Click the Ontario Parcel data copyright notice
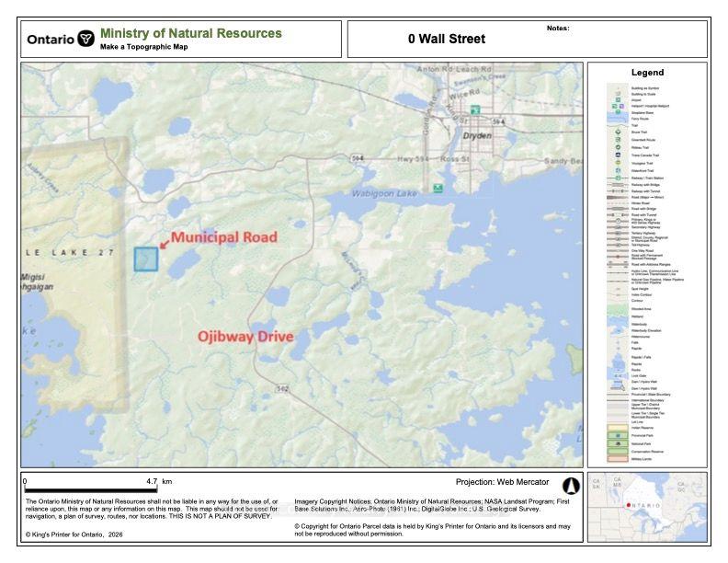This screenshot has height=563, width=728. click(432, 530)
